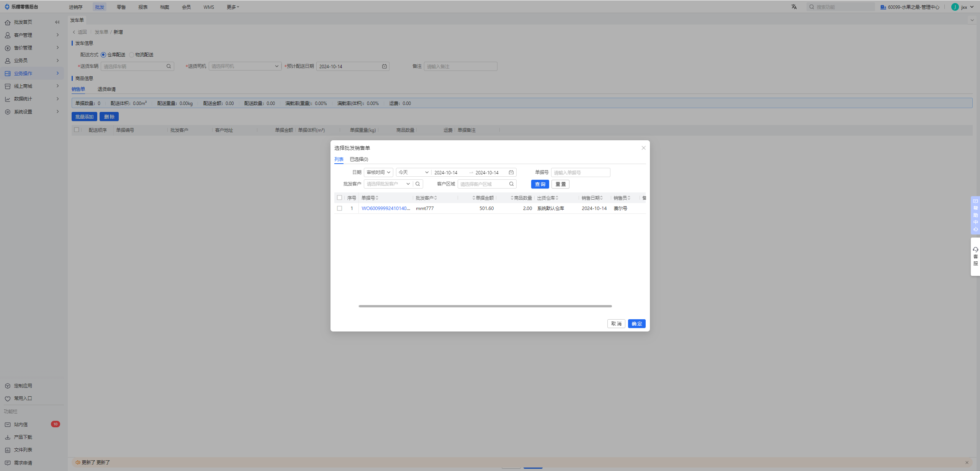Collapse the sidebar with the arrow icon
980x471 pixels.
57,22
